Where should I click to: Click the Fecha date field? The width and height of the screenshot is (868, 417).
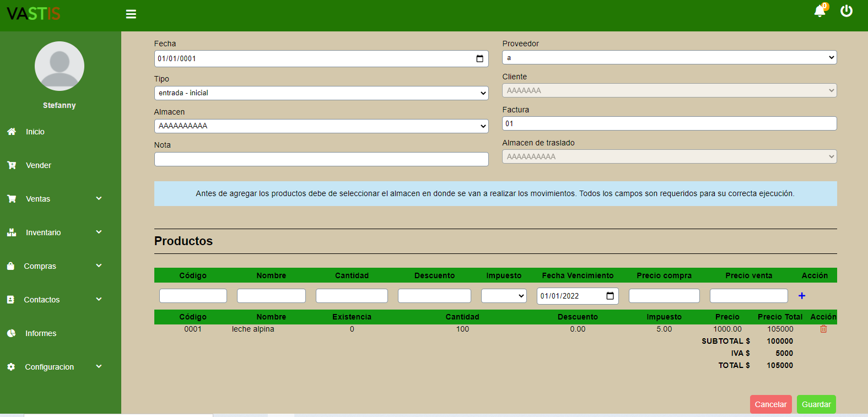321,58
